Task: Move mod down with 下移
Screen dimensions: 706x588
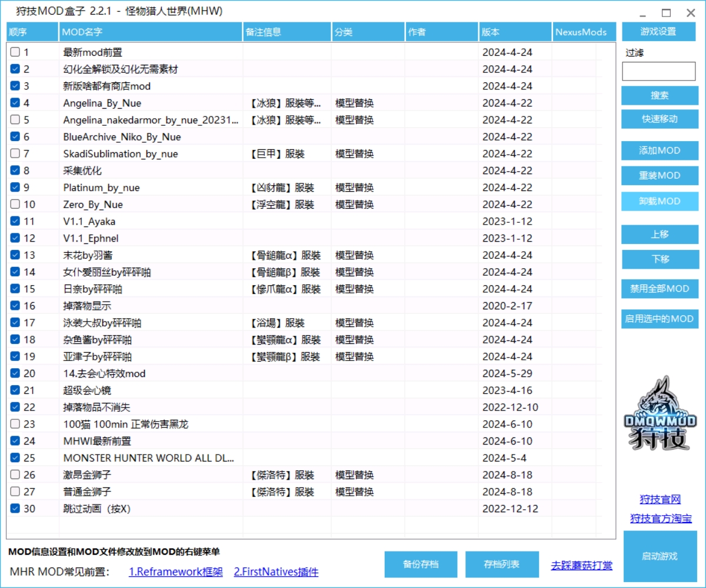Action: [x=660, y=259]
